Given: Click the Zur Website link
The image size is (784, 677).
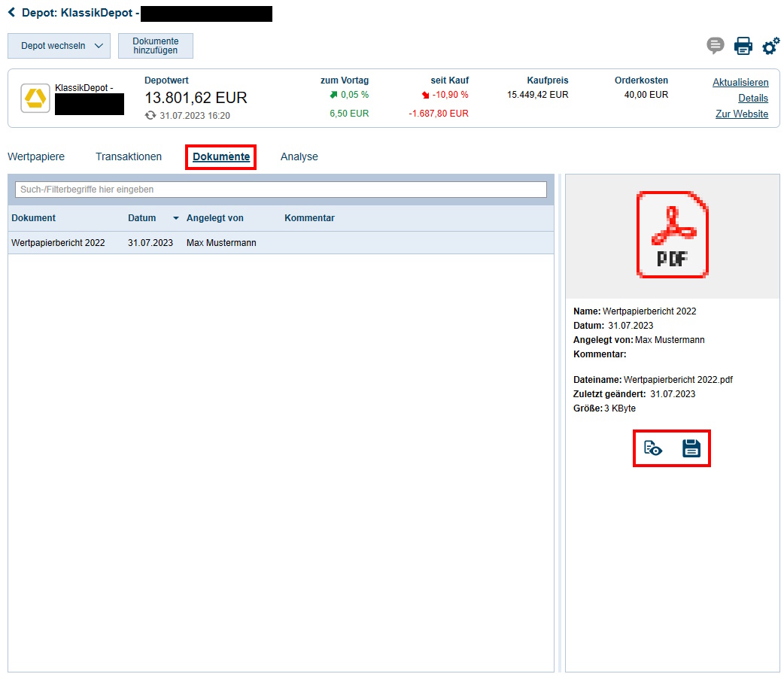Looking at the screenshot, I should 742,114.
